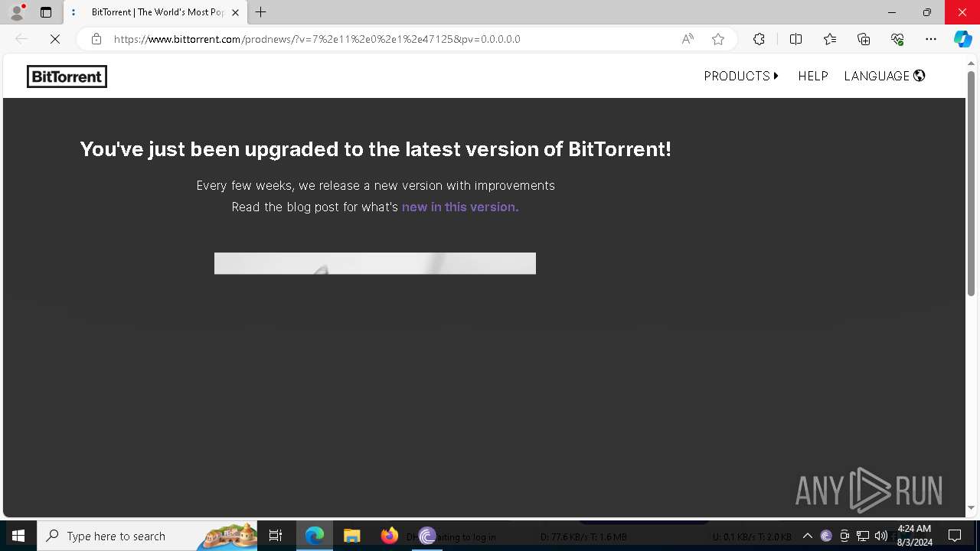980x551 pixels.
Task: Click the address bar URL
Action: point(317,39)
